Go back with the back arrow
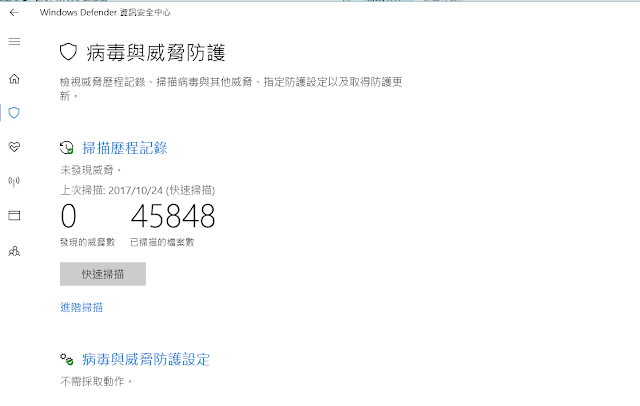 pyautogui.click(x=14, y=13)
